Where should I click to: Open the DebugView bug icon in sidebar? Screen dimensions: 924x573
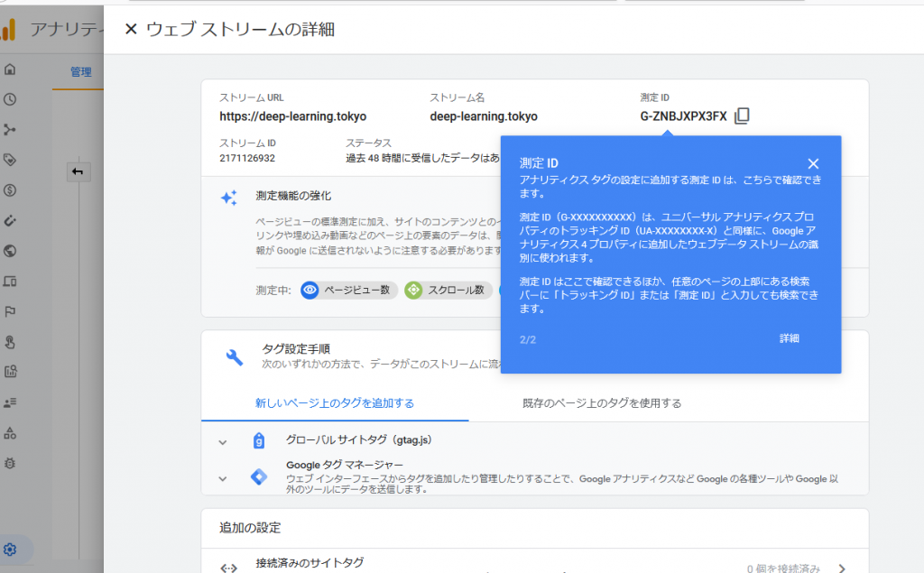(10, 463)
